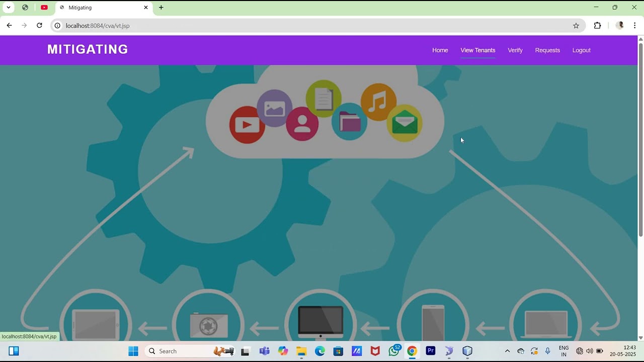Open the Chrome extensions puzzle icon

[597, 26]
